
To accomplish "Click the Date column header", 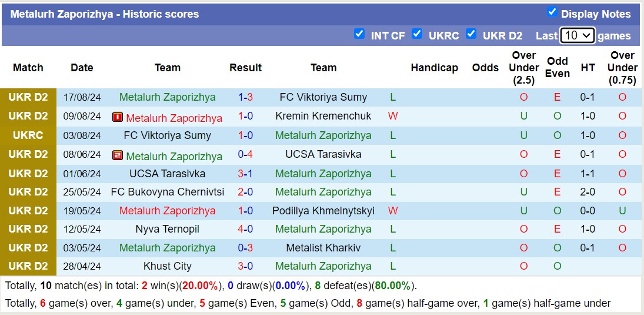I will coord(82,68).
